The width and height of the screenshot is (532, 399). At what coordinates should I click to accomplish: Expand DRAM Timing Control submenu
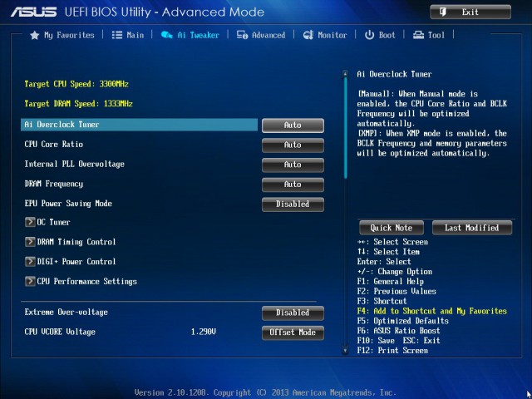coord(71,242)
